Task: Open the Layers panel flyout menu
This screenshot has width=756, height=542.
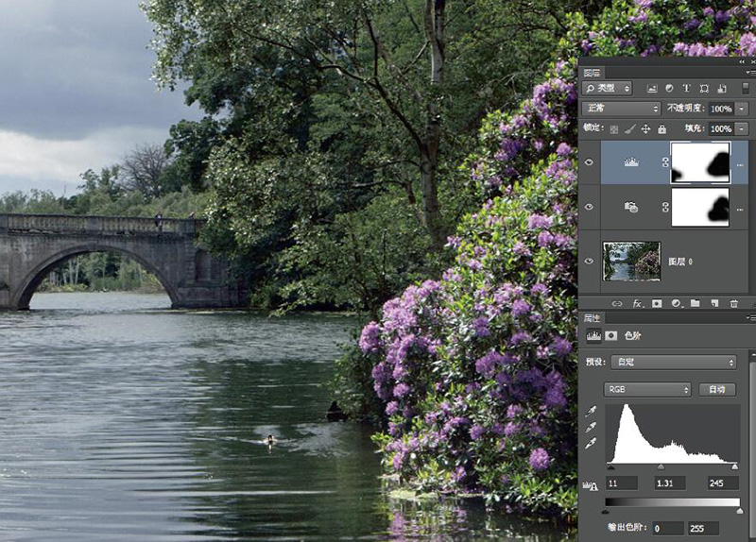Action: pyautogui.click(x=750, y=73)
